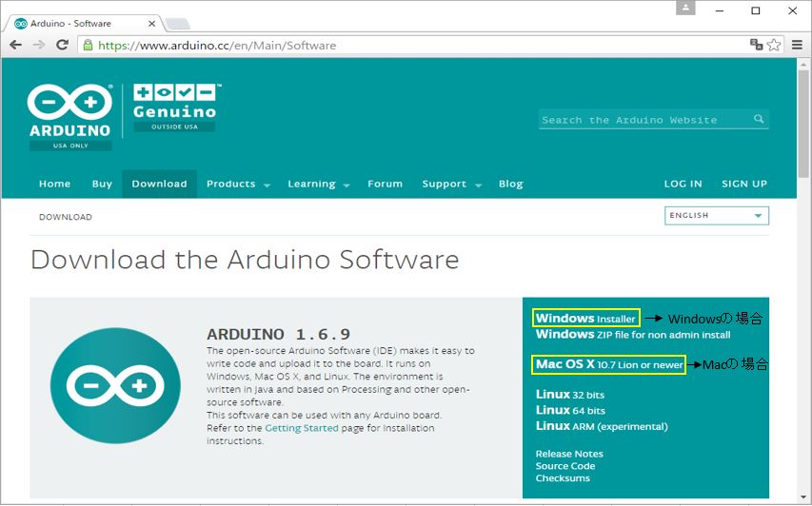This screenshot has height=506, width=812.
Task: Expand the Learning dropdown menu
Action: point(319,184)
